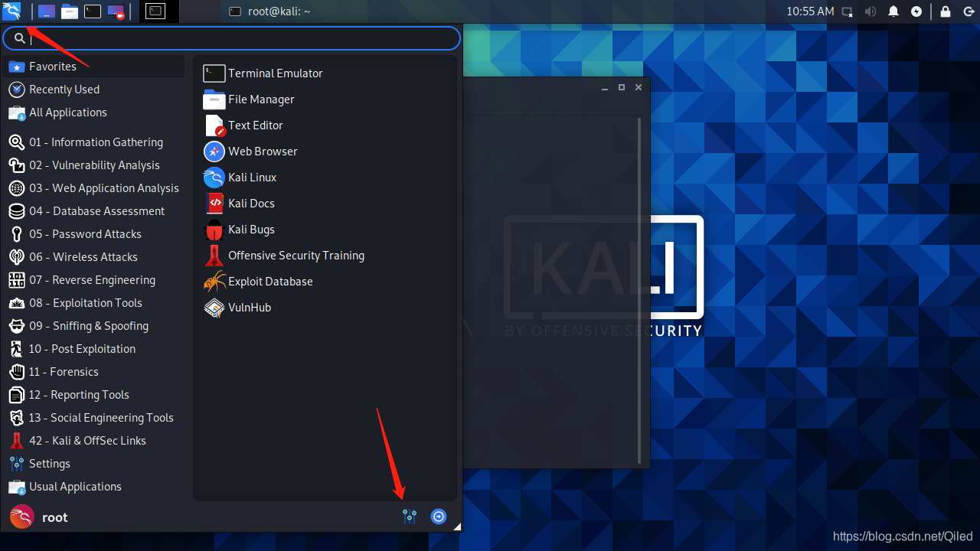Viewport: 980px width, 551px height.
Task: Open 11 - Forensics category
Action: pyautogui.click(x=93, y=372)
